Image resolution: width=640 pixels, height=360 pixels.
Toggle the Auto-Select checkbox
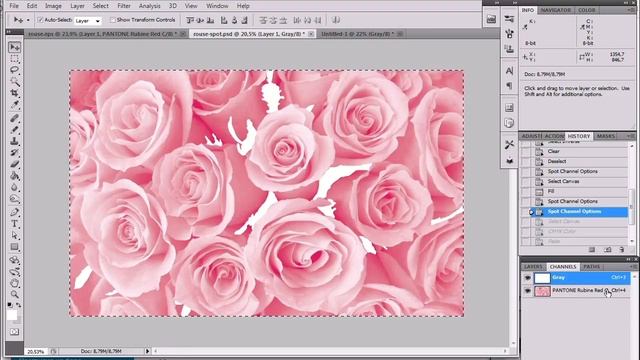pos(40,20)
